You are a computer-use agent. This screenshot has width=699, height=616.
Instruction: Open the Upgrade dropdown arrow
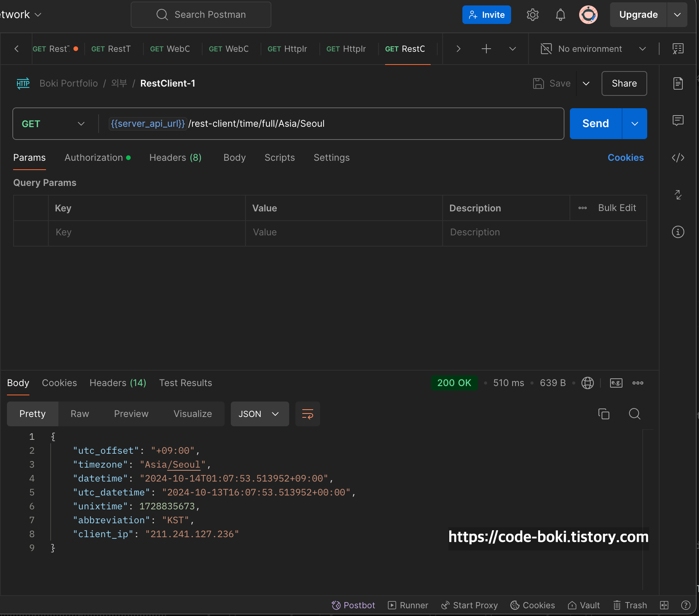point(677,15)
